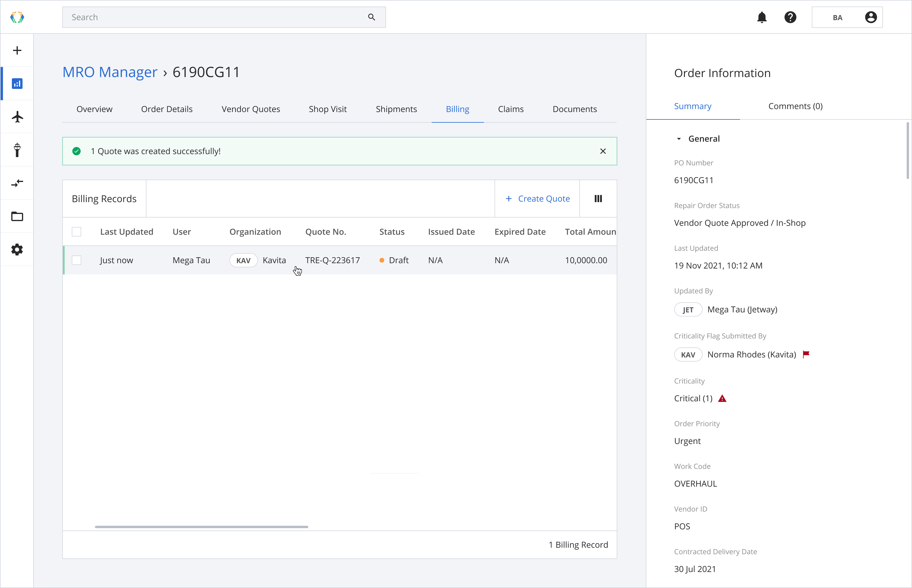Click the green success checkmark icon
Viewport: 912px width, 588px height.
(x=76, y=151)
